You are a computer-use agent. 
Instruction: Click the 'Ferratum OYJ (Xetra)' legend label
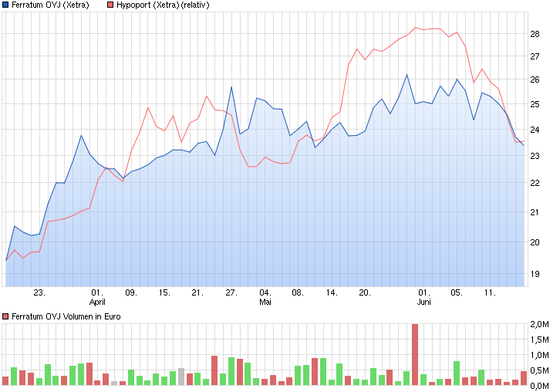50,5
